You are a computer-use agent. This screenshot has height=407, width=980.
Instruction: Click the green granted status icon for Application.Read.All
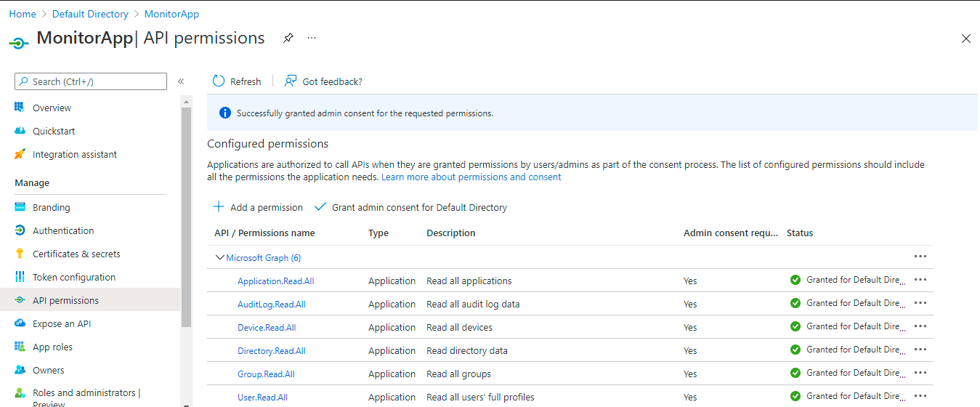[795, 280]
